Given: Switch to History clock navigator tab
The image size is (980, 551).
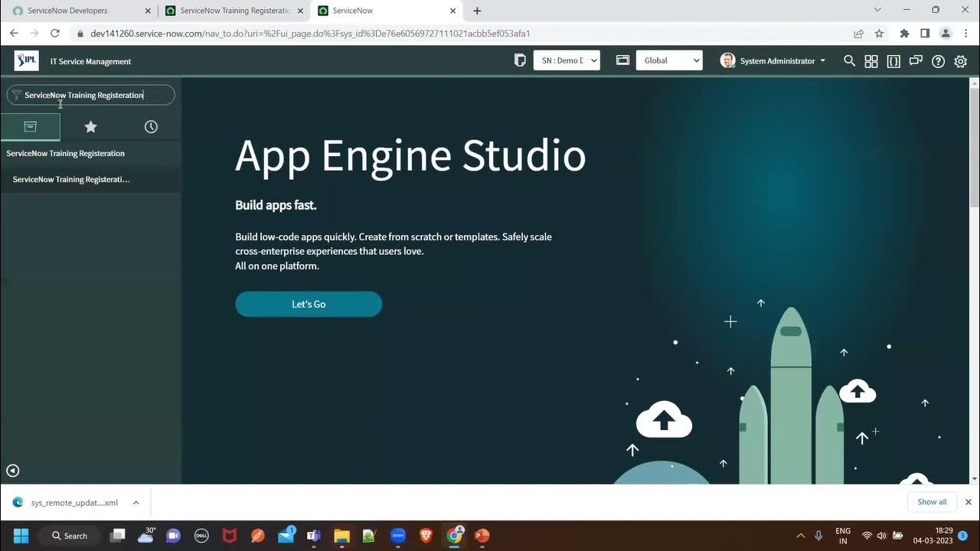Looking at the screenshot, I should [151, 126].
